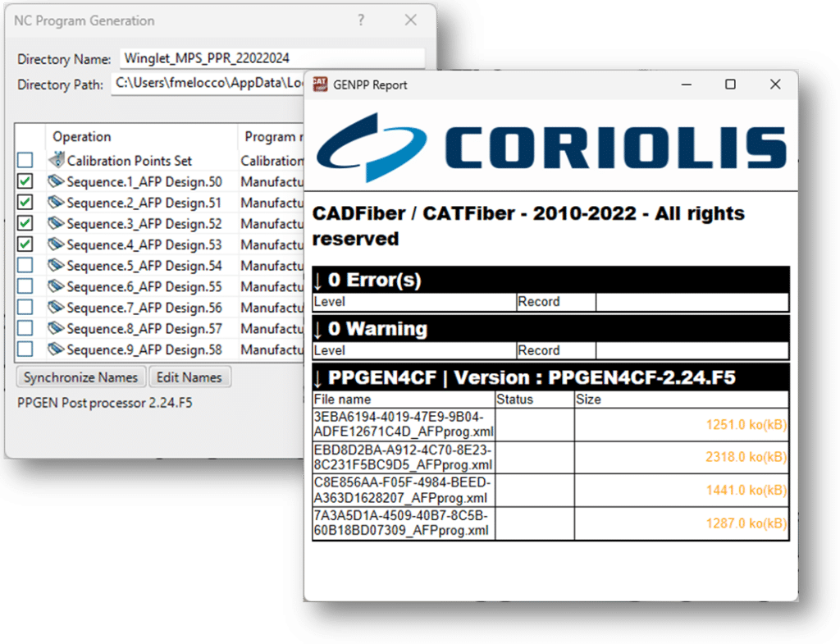The height and width of the screenshot is (644, 840).
Task: Click the Directory Path input field
Action: [208, 84]
